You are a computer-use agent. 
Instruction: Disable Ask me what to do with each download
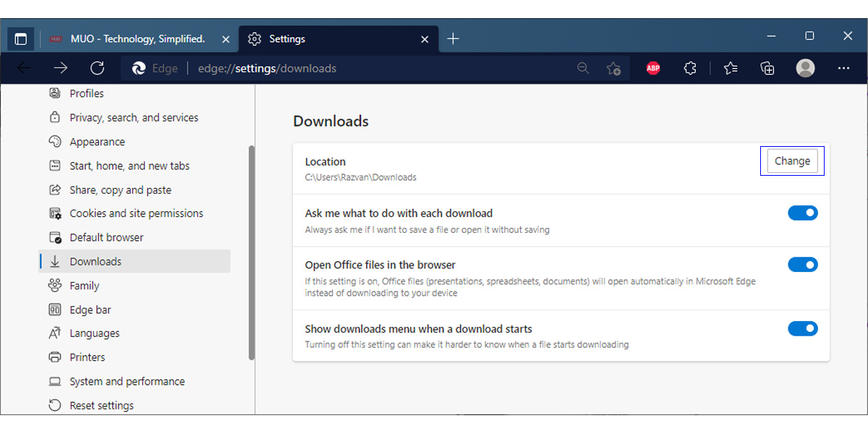coord(803,212)
